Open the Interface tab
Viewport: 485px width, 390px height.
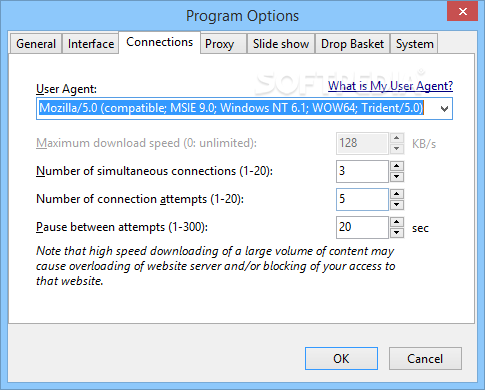click(91, 44)
